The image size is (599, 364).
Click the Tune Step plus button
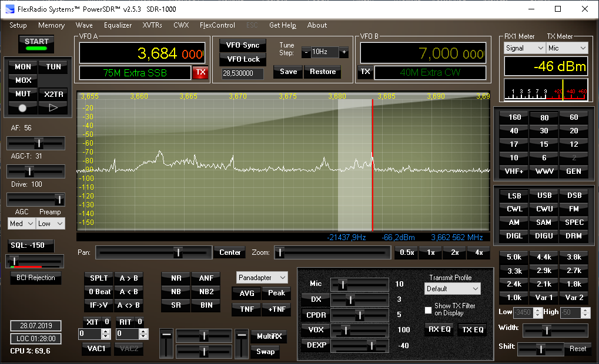(344, 52)
